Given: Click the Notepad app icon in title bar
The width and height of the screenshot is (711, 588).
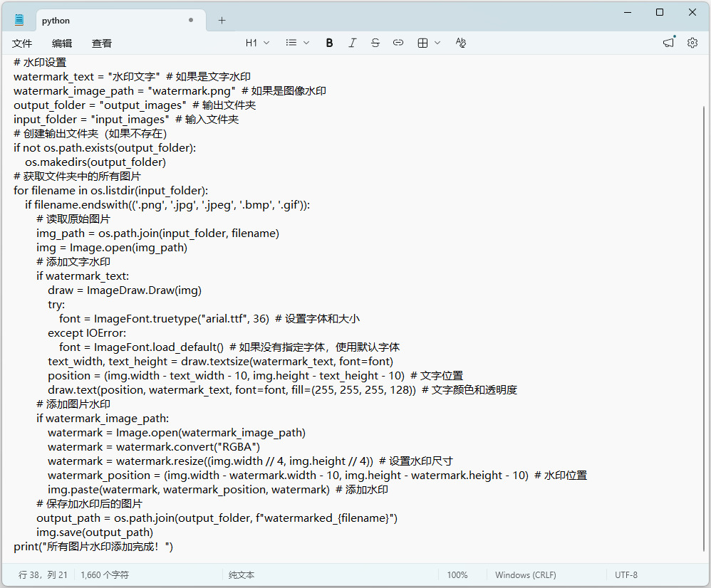Looking at the screenshot, I should click(19, 20).
